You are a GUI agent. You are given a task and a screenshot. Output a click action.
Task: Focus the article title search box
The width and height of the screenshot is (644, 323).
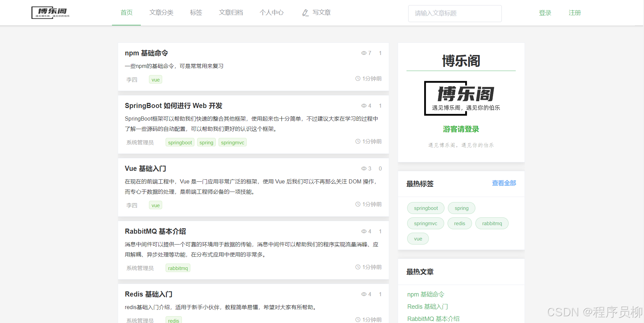click(455, 14)
